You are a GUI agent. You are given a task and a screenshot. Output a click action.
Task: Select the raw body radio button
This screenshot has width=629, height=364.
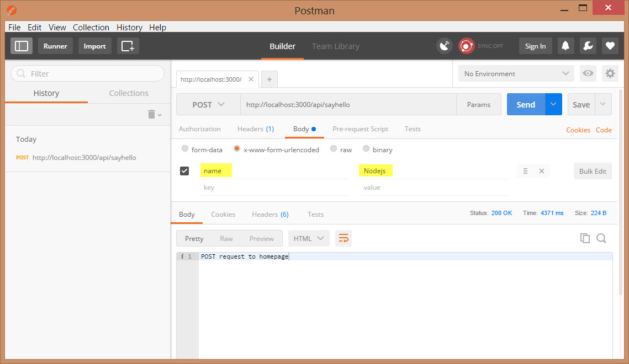[x=334, y=148]
